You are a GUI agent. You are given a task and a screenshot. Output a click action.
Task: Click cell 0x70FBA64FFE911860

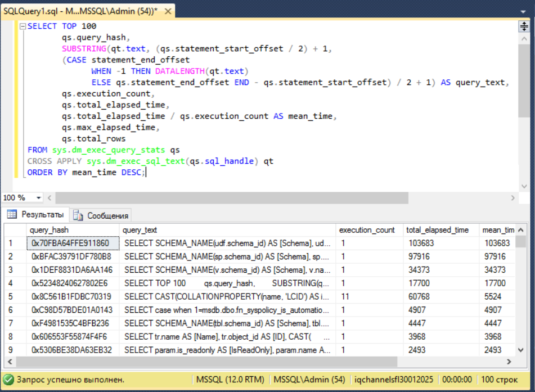[73, 244]
